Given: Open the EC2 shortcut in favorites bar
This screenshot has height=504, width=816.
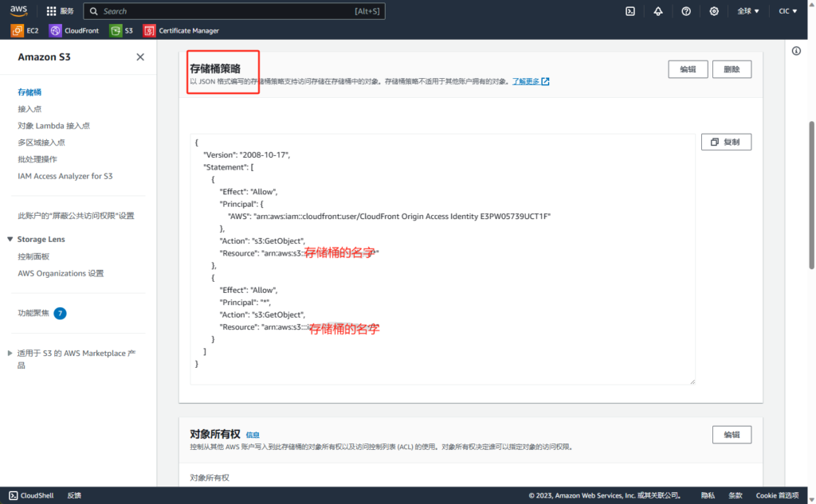Looking at the screenshot, I should [25, 30].
